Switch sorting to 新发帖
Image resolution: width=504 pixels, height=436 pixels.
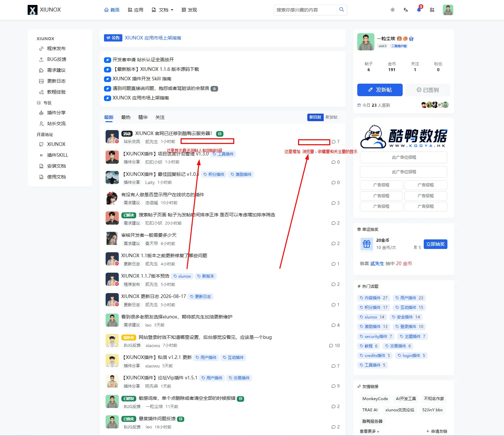331,117
